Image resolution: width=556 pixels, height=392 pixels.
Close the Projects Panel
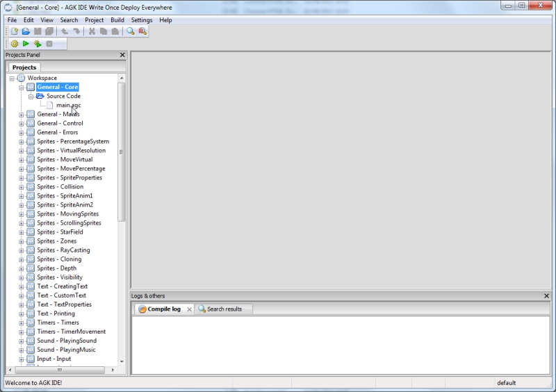(122, 55)
